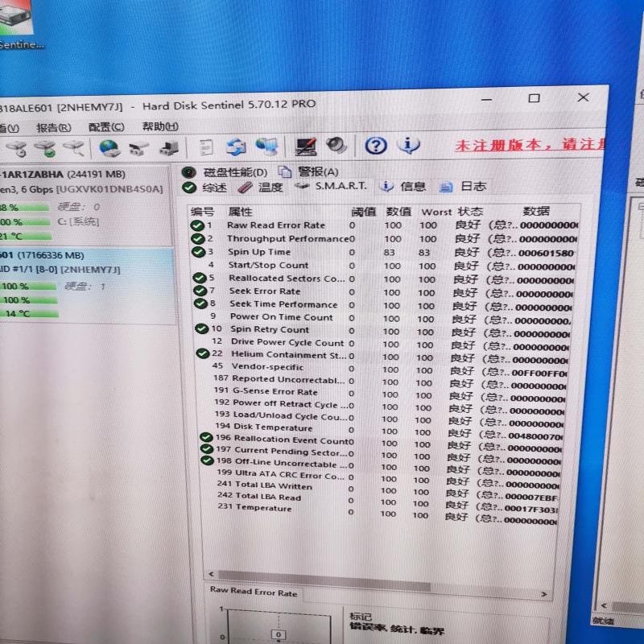644x644 pixels.
Task: Switch to the 信息 information tab
Action: pos(402,187)
